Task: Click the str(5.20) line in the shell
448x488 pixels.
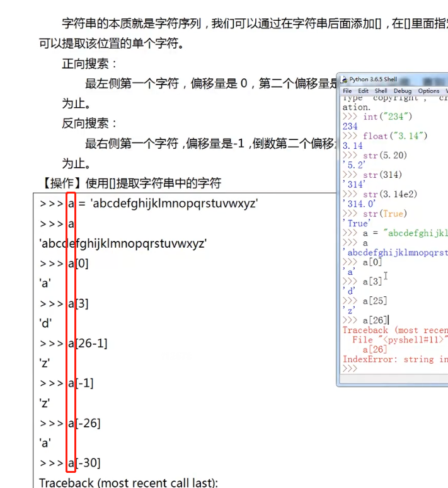Action: (374, 155)
